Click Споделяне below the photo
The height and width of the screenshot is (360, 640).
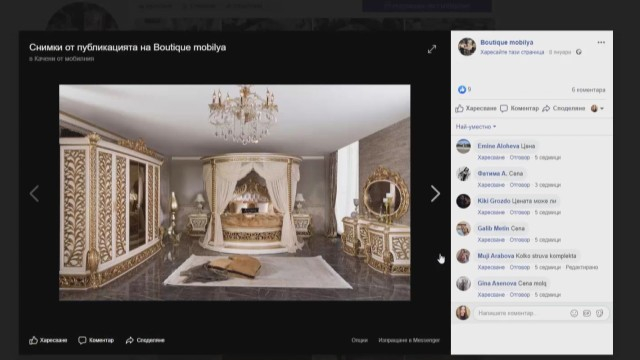(145, 340)
